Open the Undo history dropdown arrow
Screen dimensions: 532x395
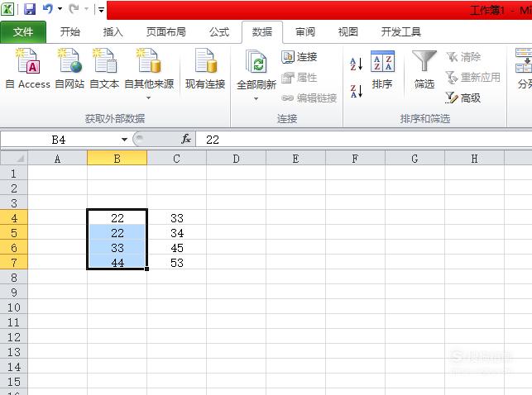[x=60, y=9]
